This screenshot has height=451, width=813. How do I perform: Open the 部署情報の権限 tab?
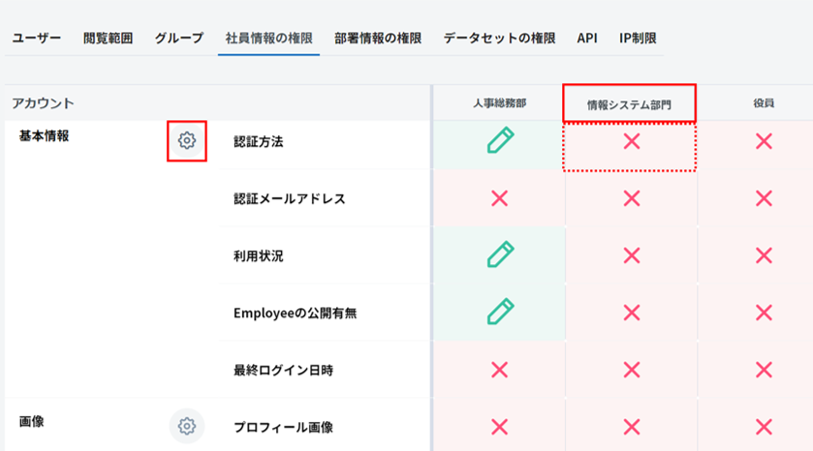pos(378,38)
